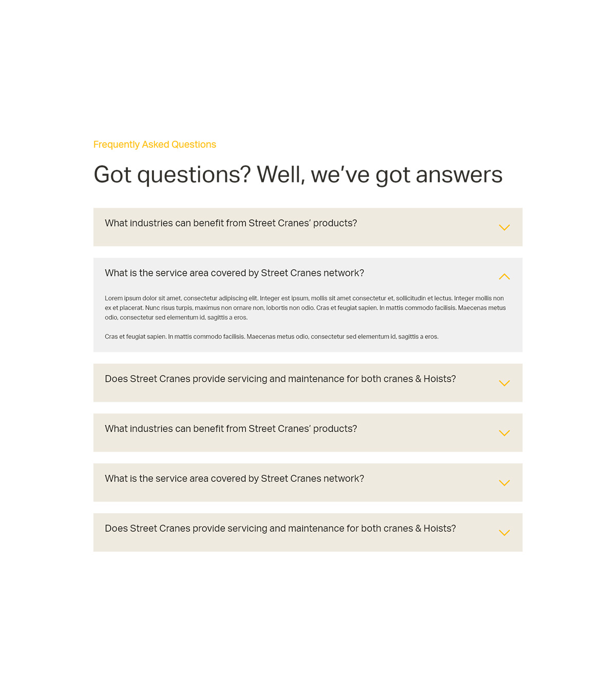This screenshot has height=692, width=616.
Task: Click chevron on the lower 'What industries can benefit' row
Action: point(504,433)
